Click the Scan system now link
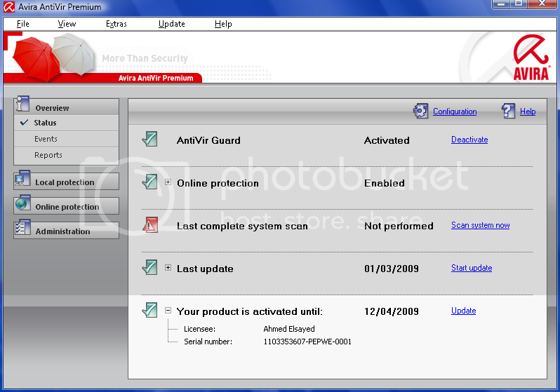This screenshot has width=560, height=392. point(480,225)
